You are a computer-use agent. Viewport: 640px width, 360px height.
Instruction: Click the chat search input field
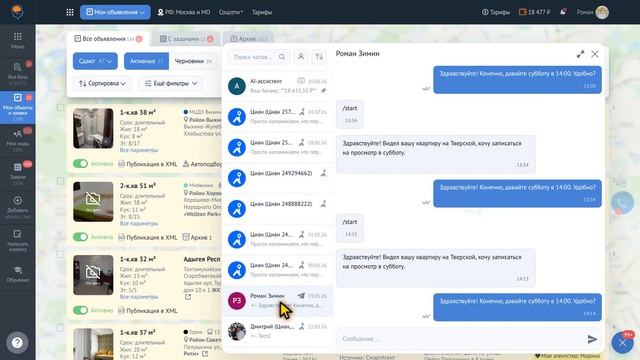coord(259,57)
